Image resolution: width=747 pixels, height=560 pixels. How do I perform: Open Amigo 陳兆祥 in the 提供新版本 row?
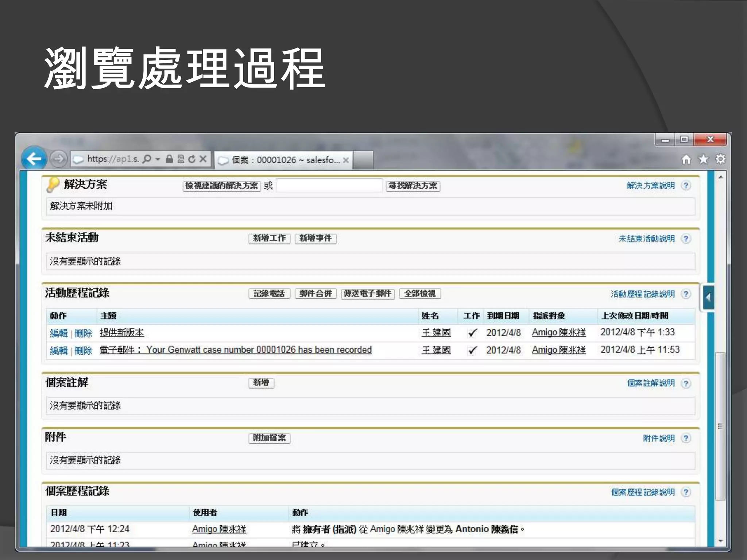559,332
